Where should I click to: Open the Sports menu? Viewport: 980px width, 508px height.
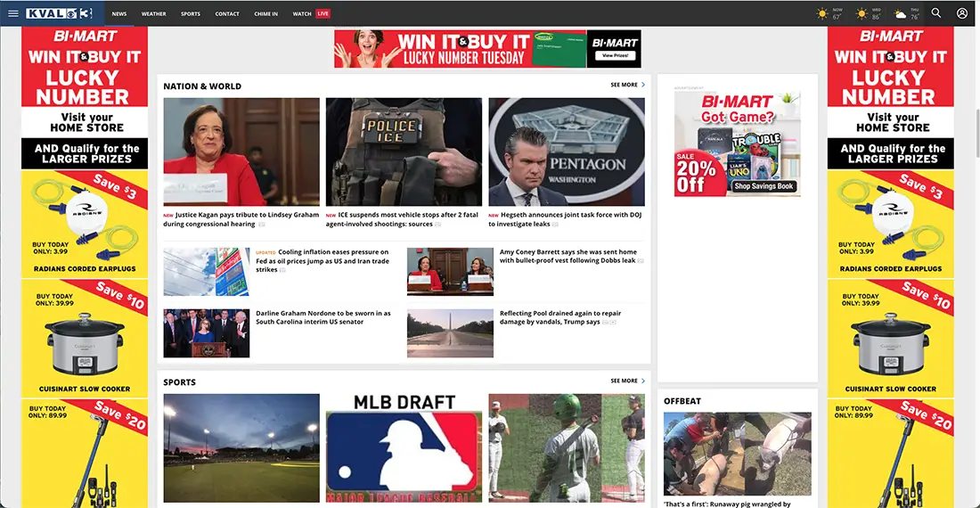(x=191, y=13)
